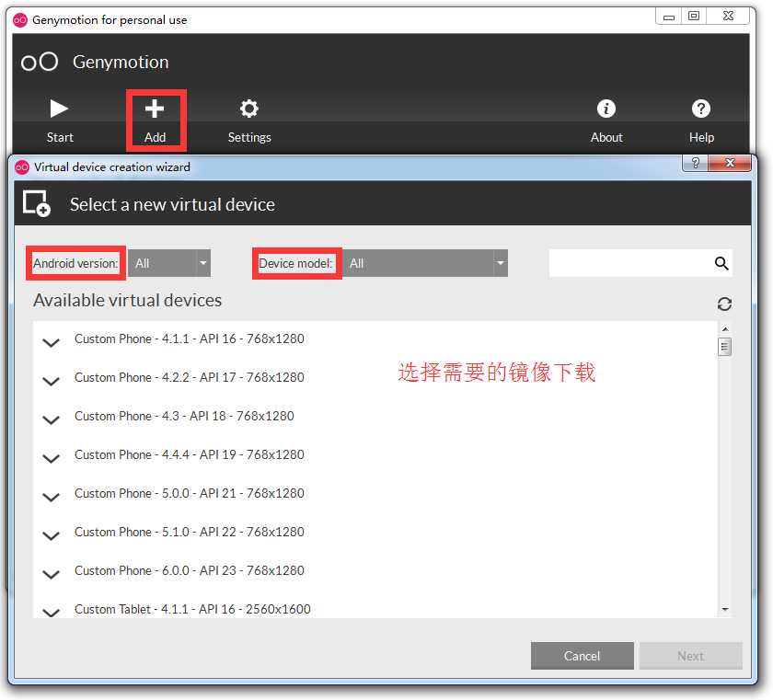Expand Custom Phone 5.1.0 API 22 entry
The image size is (773, 700).
[x=51, y=535]
